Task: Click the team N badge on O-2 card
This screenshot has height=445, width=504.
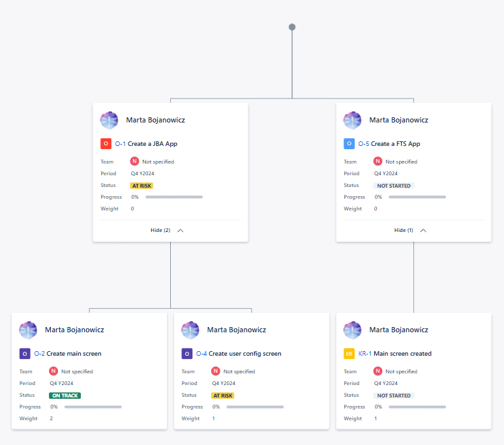Action: (53, 371)
